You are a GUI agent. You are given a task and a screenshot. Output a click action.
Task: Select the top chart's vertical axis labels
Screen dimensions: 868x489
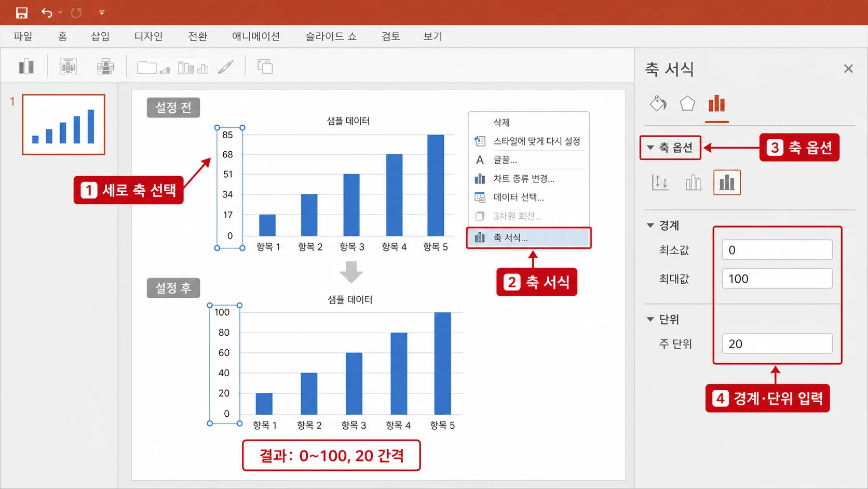coord(229,188)
